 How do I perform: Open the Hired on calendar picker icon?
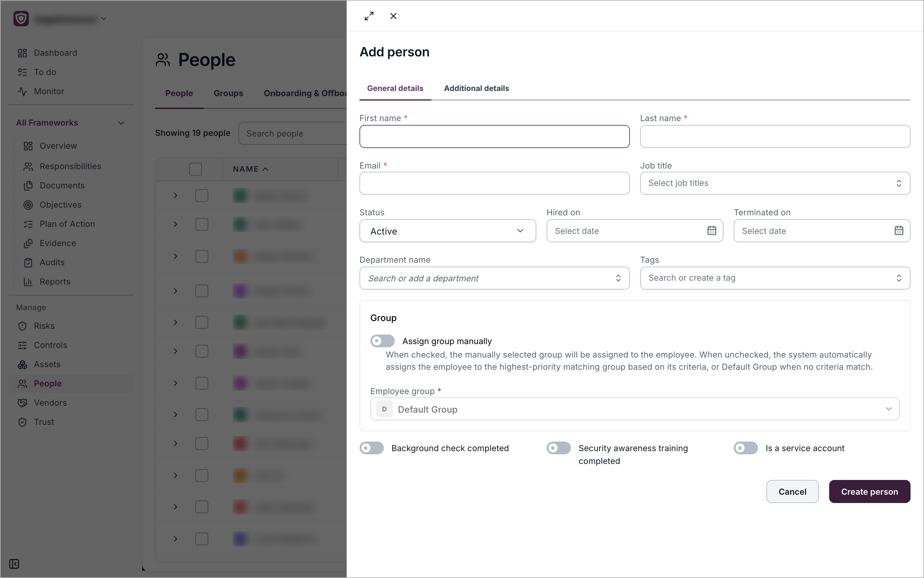712,230
